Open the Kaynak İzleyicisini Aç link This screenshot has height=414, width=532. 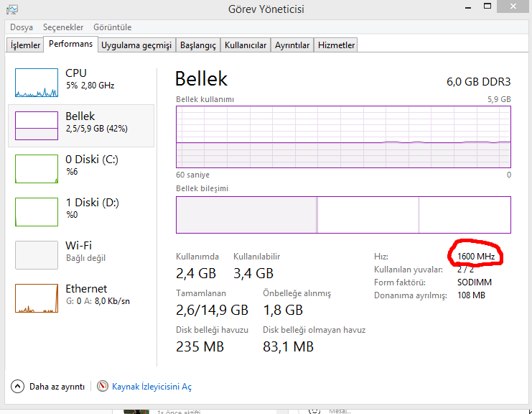151,387
